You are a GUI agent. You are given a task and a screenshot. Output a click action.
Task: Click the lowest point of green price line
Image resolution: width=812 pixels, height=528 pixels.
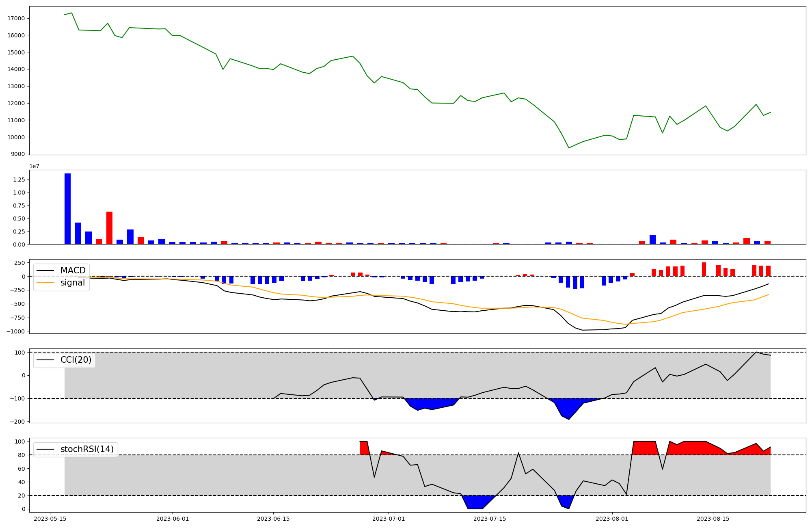pyautogui.click(x=568, y=148)
